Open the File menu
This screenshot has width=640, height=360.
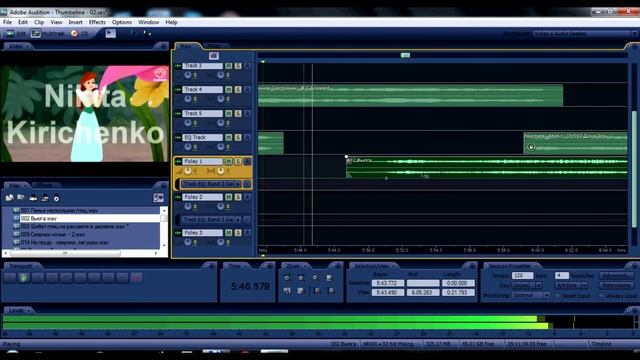[7, 22]
